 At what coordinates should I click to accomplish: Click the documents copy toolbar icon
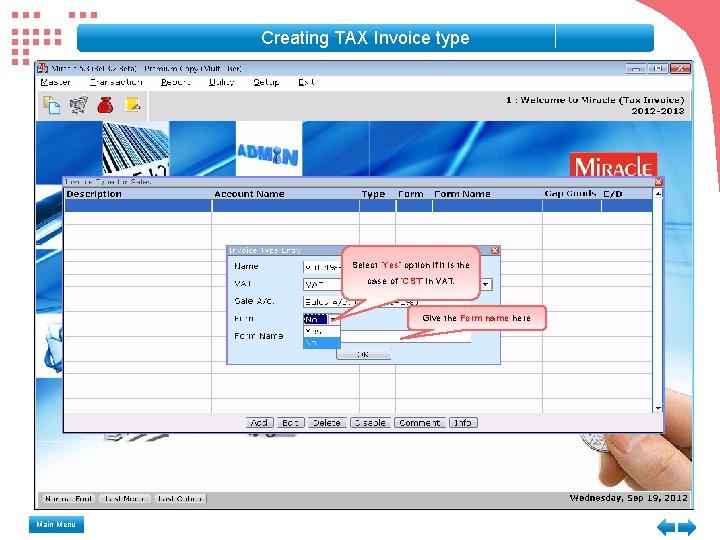coord(51,105)
